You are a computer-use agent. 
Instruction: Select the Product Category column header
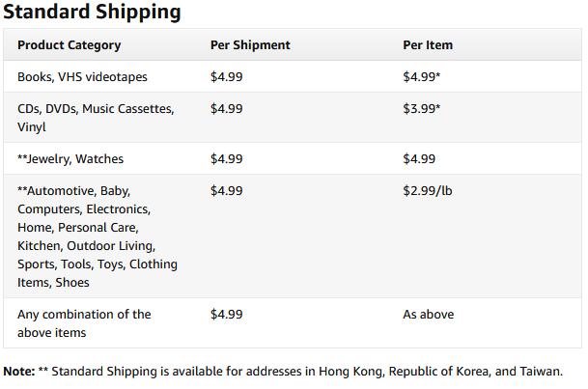(x=69, y=45)
